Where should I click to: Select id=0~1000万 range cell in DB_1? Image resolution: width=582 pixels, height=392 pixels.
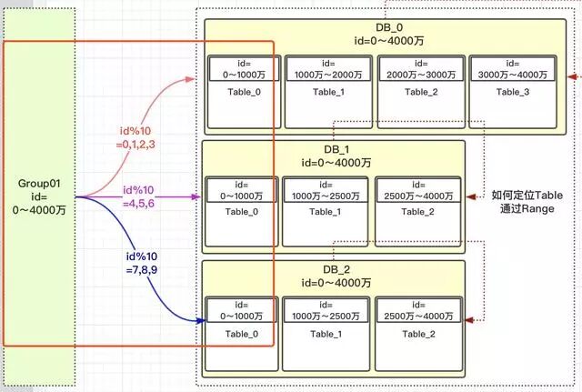pos(241,190)
